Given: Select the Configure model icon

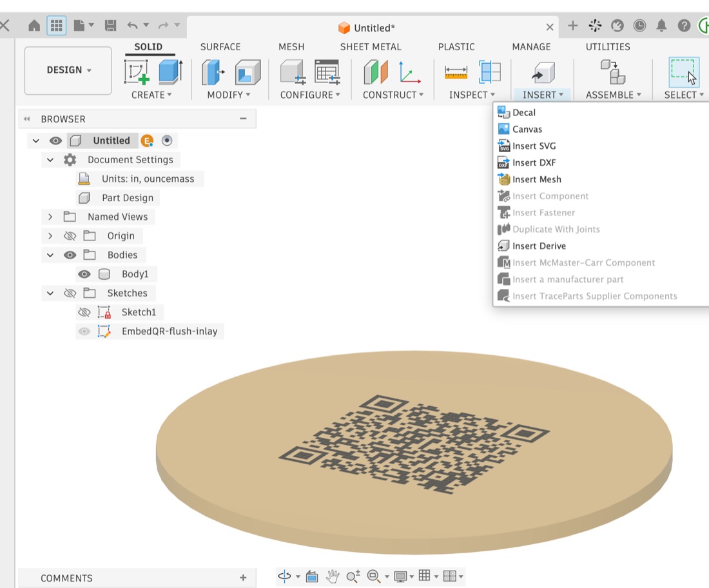Looking at the screenshot, I should click(x=293, y=72).
